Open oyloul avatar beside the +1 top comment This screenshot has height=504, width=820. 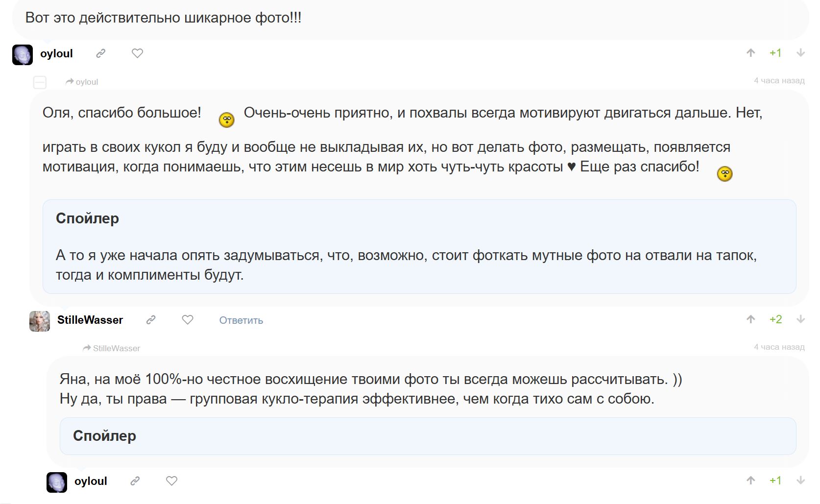coord(23,54)
